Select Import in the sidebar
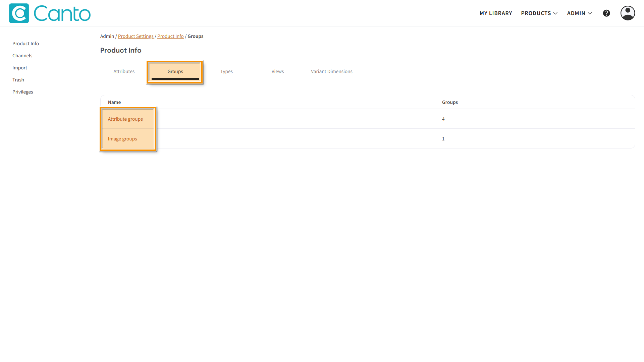The width and height of the screenshot is (644, 362). (20, 68)
